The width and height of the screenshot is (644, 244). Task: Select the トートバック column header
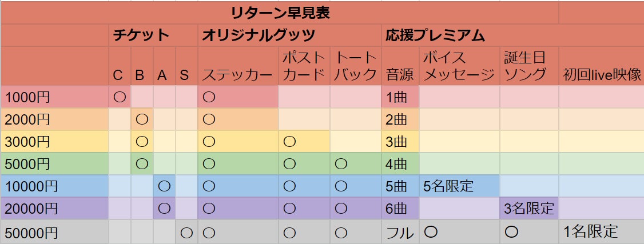(355, 66)
